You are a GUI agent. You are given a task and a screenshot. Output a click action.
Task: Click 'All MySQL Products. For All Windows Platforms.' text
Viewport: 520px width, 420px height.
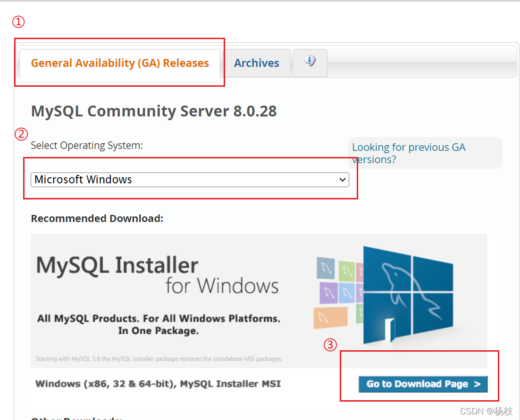pyautogui.click(x=159, y=318)
